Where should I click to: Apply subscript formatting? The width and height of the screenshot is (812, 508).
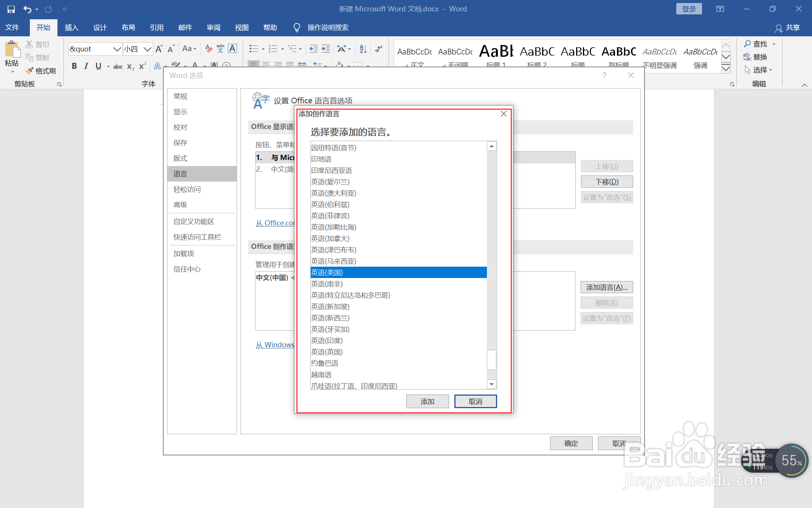click(x=130, y=66)
